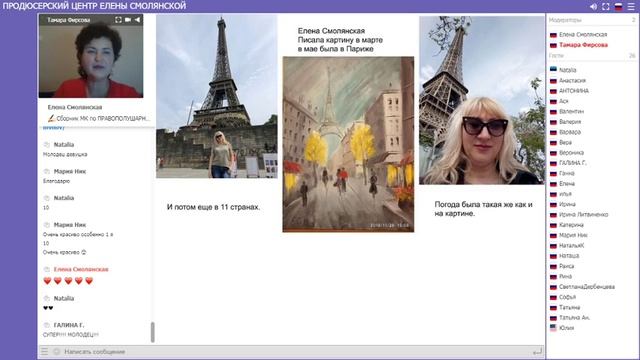The height and width of the screenshot is (360, 640).
Task: Select guest Татьяна Ан. in the participants list
Action: tap(574, 318)
